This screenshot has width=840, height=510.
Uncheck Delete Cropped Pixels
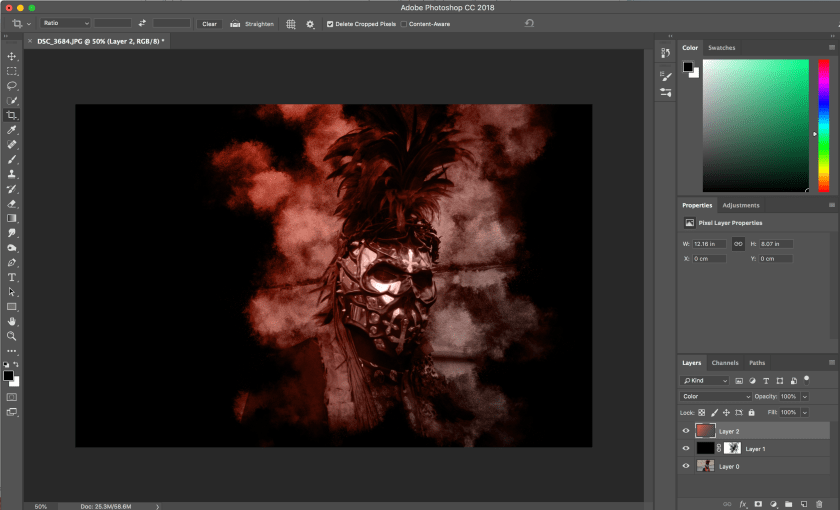330,23
